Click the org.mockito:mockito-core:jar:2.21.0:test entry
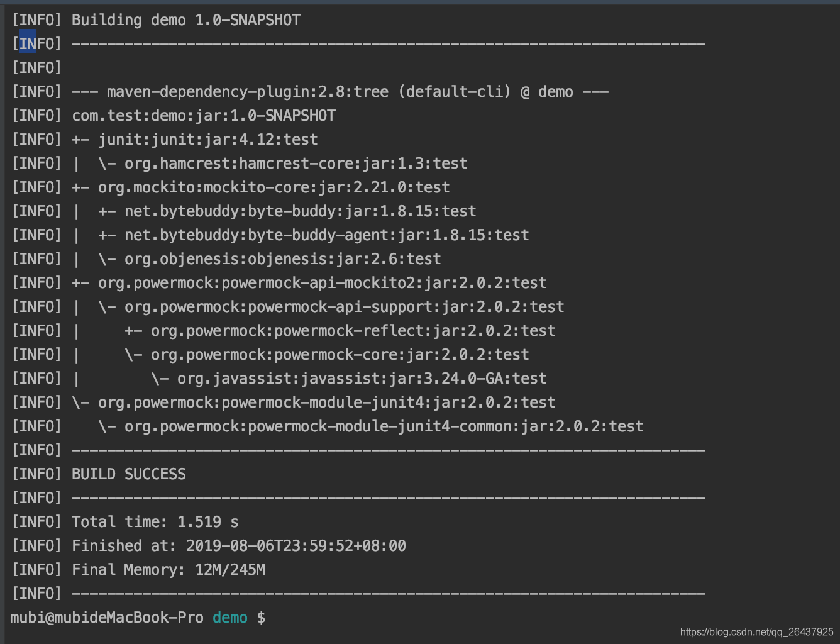 (x=274, y=187)
